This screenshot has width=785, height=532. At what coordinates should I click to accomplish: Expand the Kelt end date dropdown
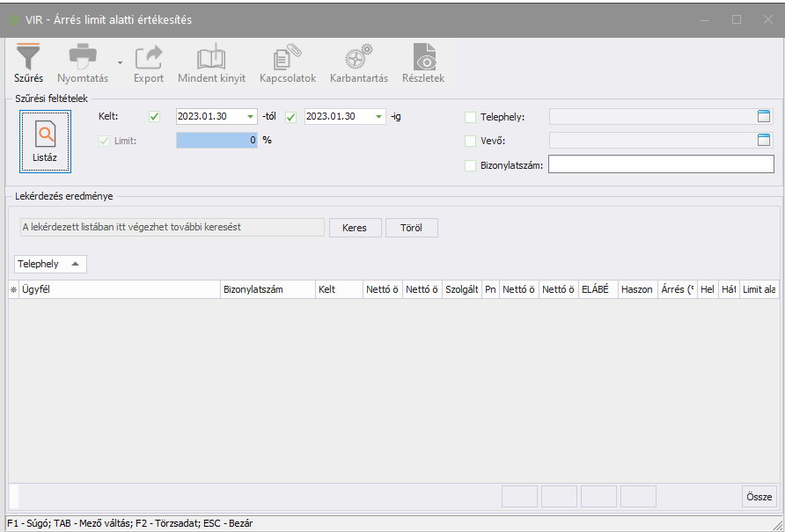pos(378,117)
